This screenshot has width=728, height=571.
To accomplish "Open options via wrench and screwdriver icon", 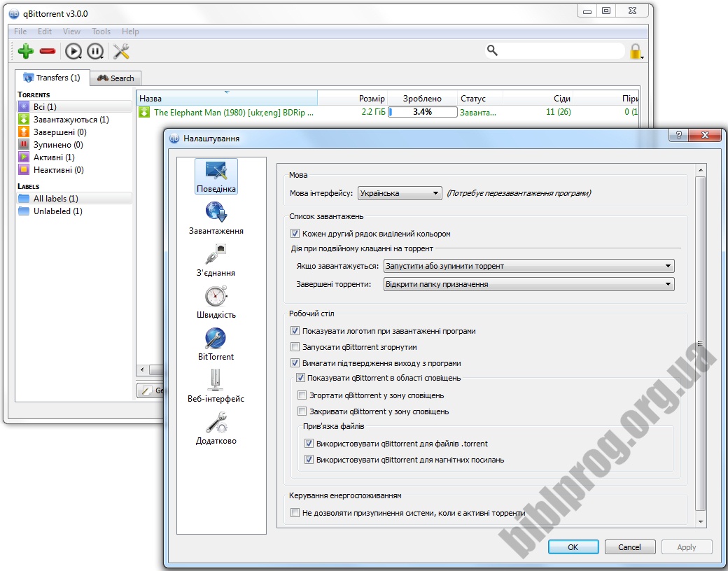I will (x=121, y=51).
